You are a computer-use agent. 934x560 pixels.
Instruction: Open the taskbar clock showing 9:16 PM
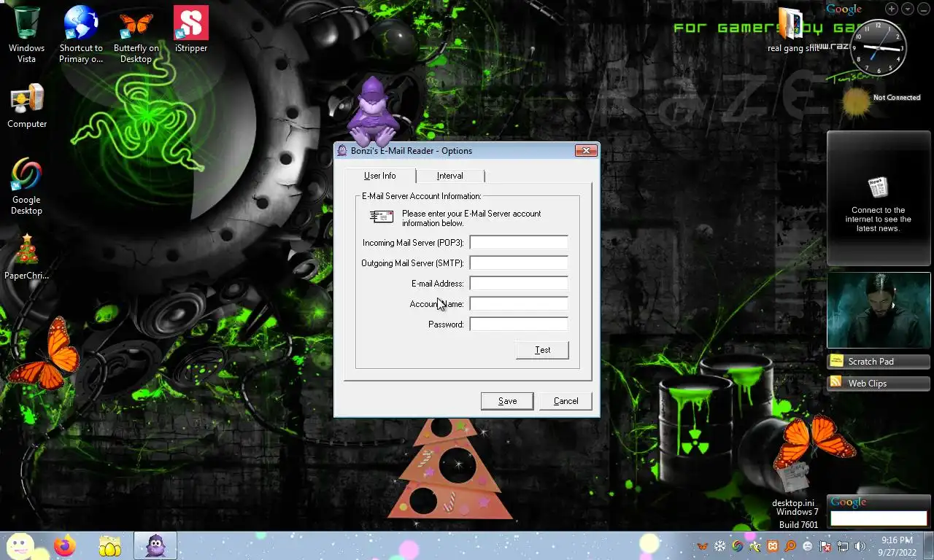point(897,546)
